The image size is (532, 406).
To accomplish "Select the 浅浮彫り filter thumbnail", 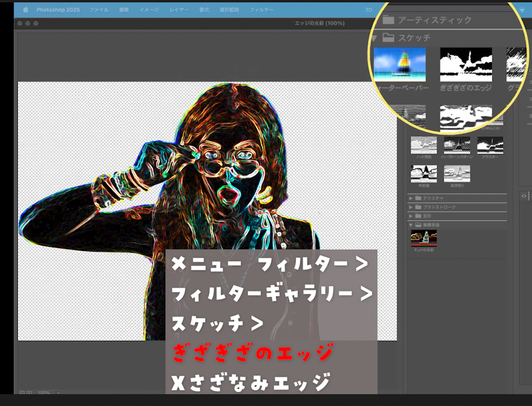I will click(457, 173).
